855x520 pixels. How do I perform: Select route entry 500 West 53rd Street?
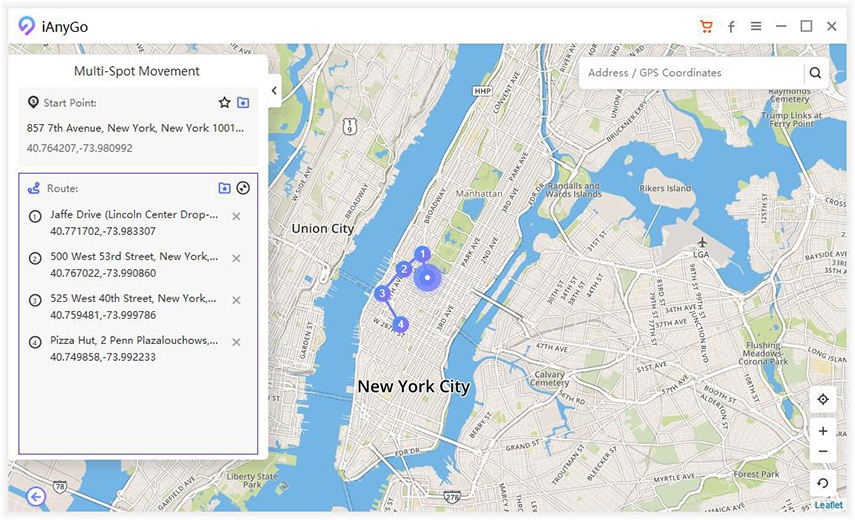click(x=134, y=257)
